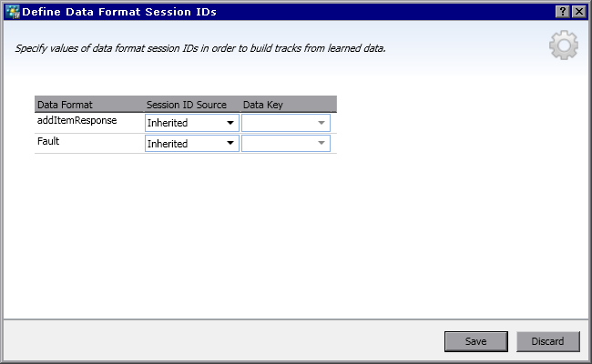Viewport: 592px width, 364px height.
Task: Click the Session ID Source column header
Action: coord(187,105)
